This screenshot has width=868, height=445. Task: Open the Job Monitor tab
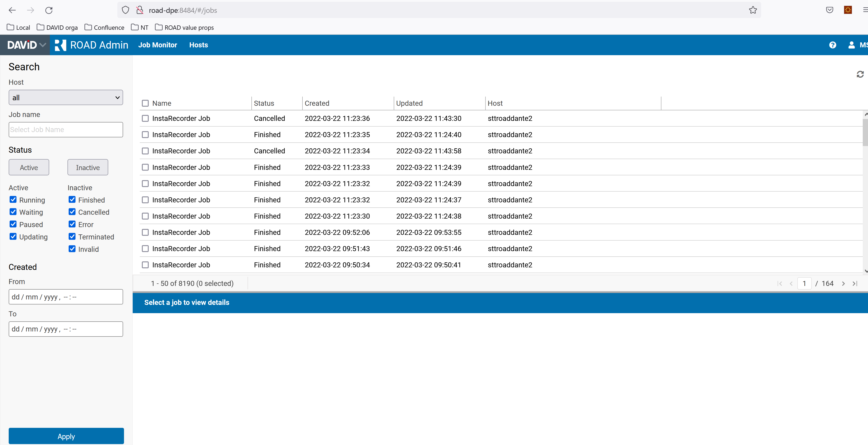pos(157,45)
